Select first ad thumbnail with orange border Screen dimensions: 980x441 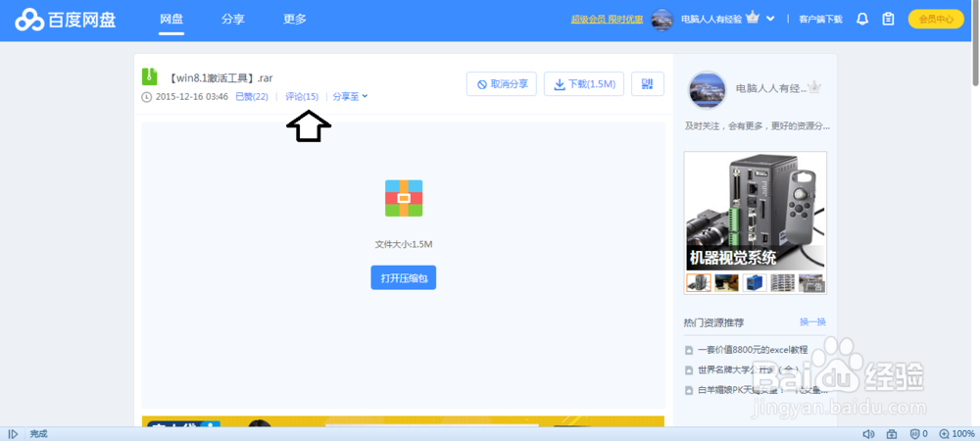pos(698,282)
